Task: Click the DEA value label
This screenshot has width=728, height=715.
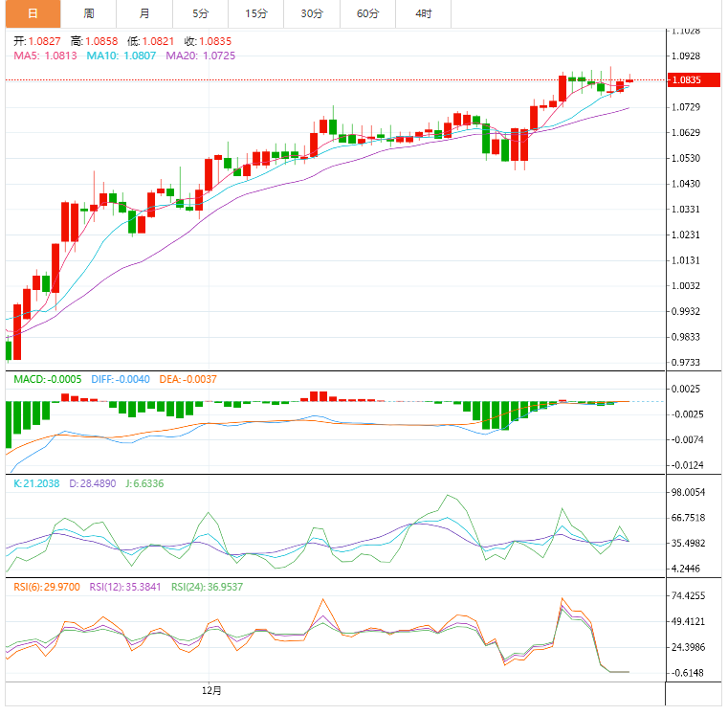Action: point(188,380)
